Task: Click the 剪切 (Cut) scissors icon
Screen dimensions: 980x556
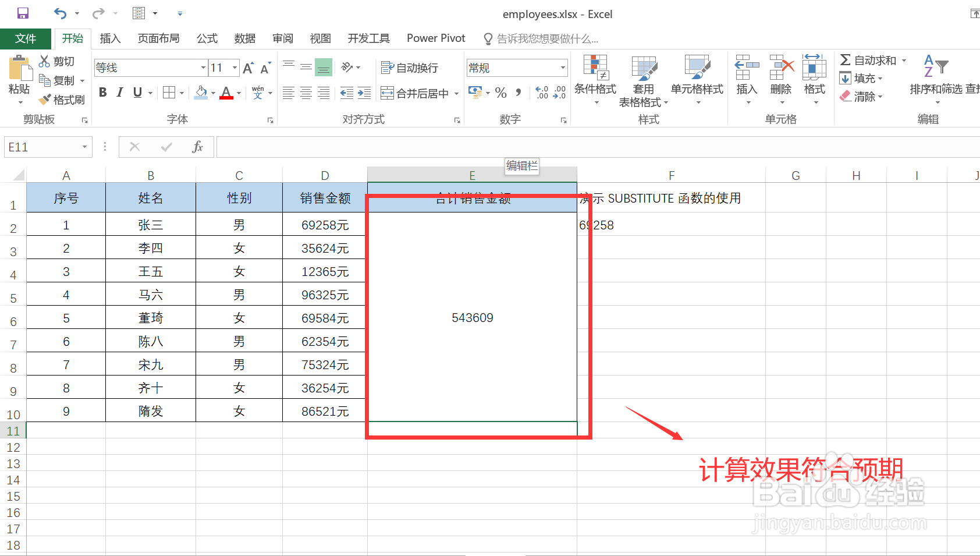Action: pos(43,61)
